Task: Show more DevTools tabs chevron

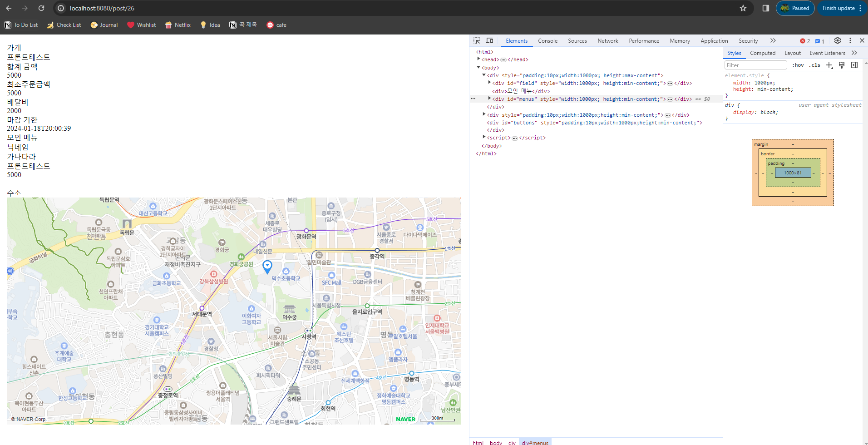Action: click(x=773, y=40)
